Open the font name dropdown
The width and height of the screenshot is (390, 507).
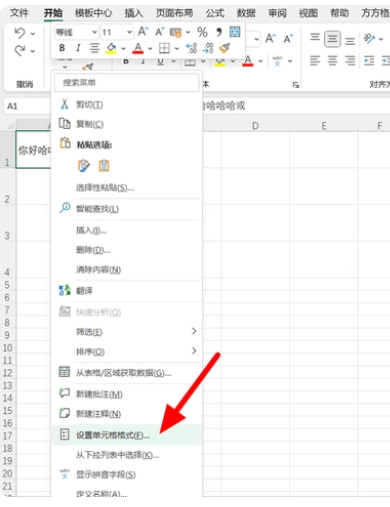click(76, 32)
